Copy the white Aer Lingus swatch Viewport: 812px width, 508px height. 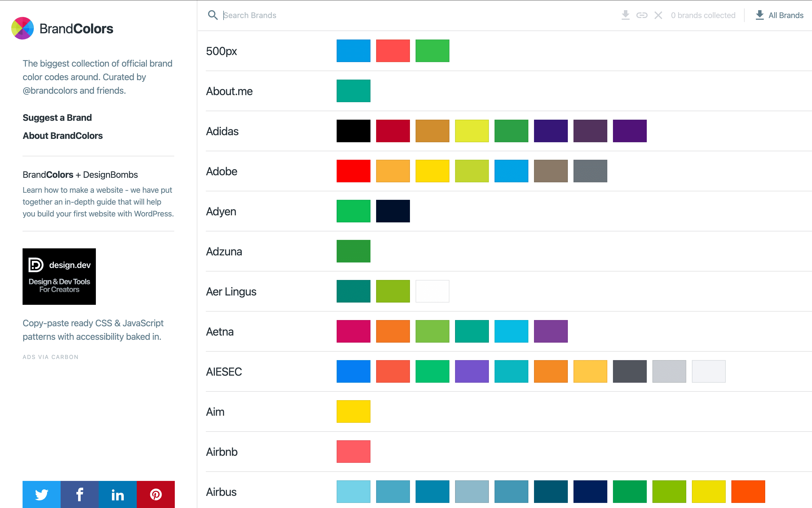coord(432,291)
